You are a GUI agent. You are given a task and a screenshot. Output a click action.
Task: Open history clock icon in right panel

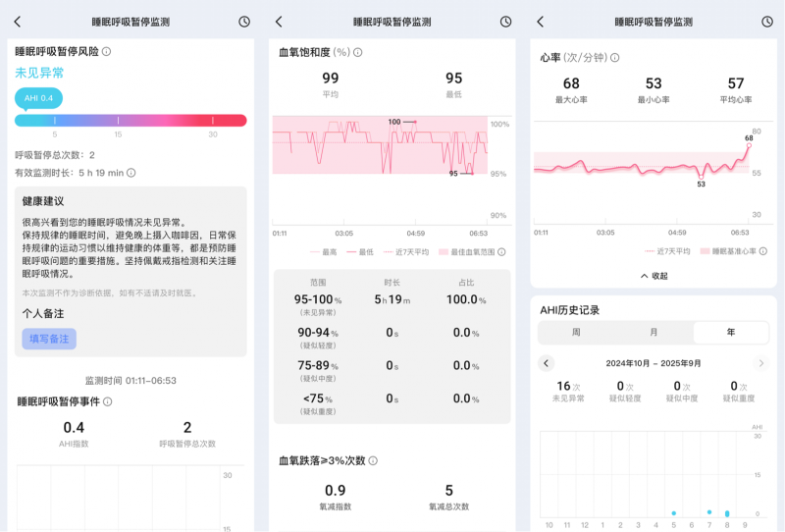pyautogui.click(x=766, y=22)
